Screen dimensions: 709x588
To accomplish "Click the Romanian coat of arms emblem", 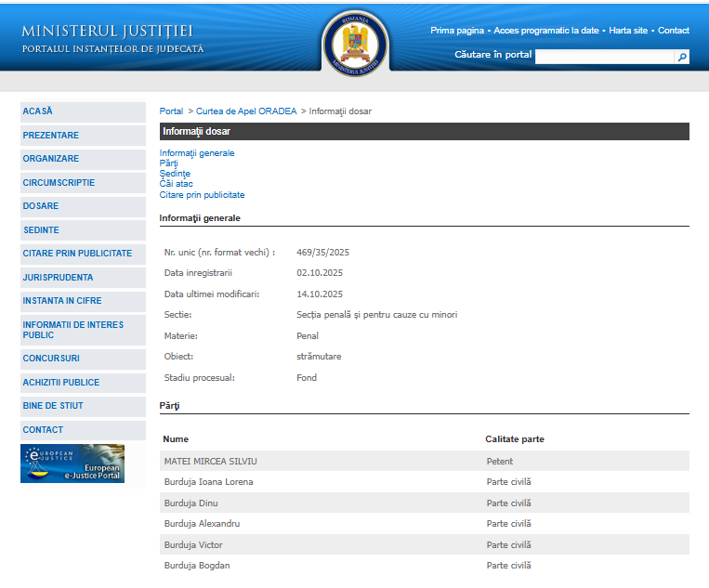I will [355, 43].
